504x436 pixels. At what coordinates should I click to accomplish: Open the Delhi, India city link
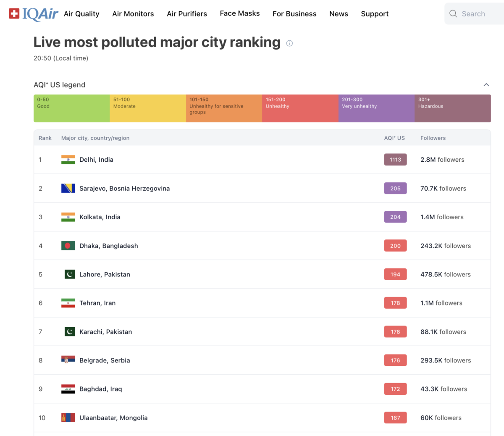click(96, 160)
